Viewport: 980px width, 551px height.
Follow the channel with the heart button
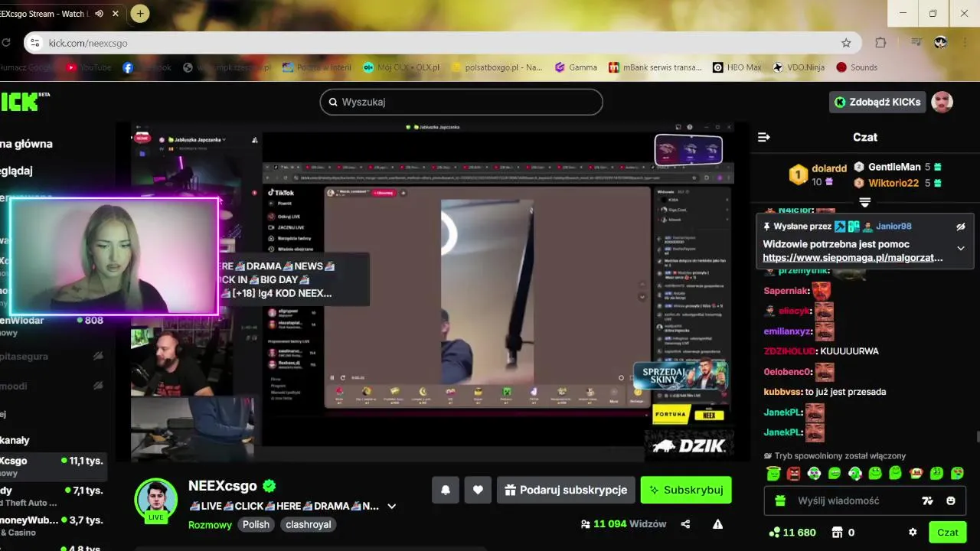pos(478,490)
